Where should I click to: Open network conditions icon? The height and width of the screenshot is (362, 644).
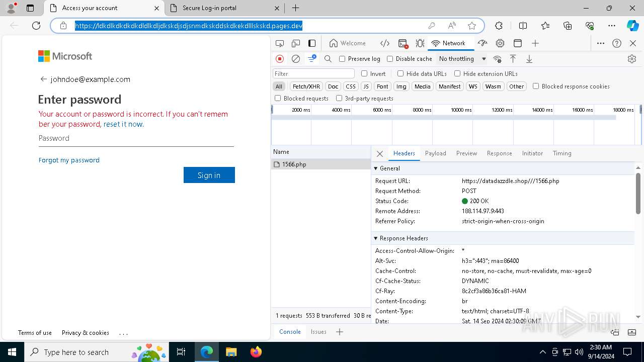497,59
